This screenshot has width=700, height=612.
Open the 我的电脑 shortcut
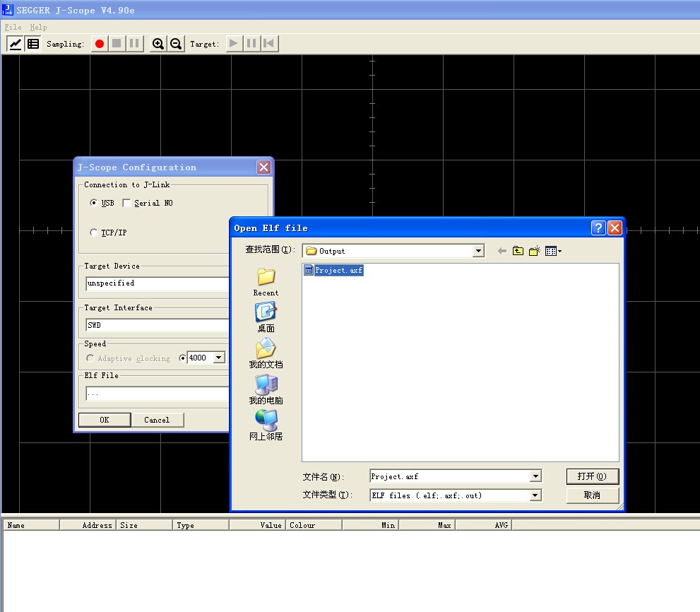(266, 389)
